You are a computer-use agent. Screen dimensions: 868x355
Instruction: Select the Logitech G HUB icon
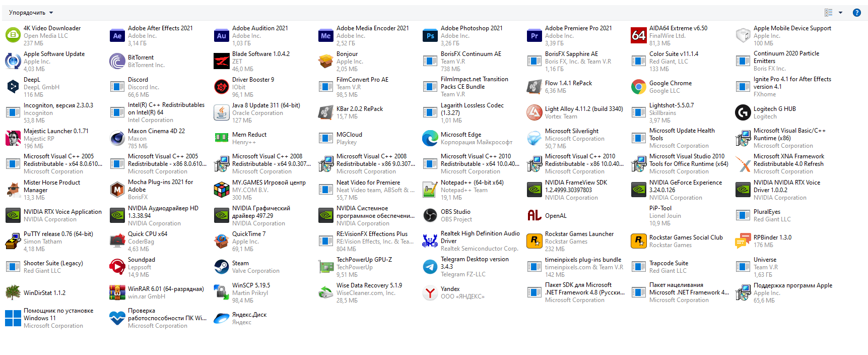(x=743, y=112)
